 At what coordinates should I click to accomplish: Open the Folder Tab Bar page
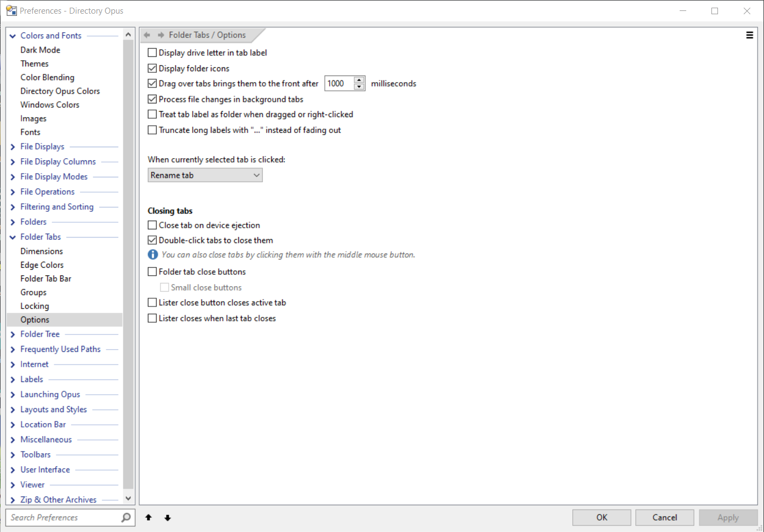46,279
